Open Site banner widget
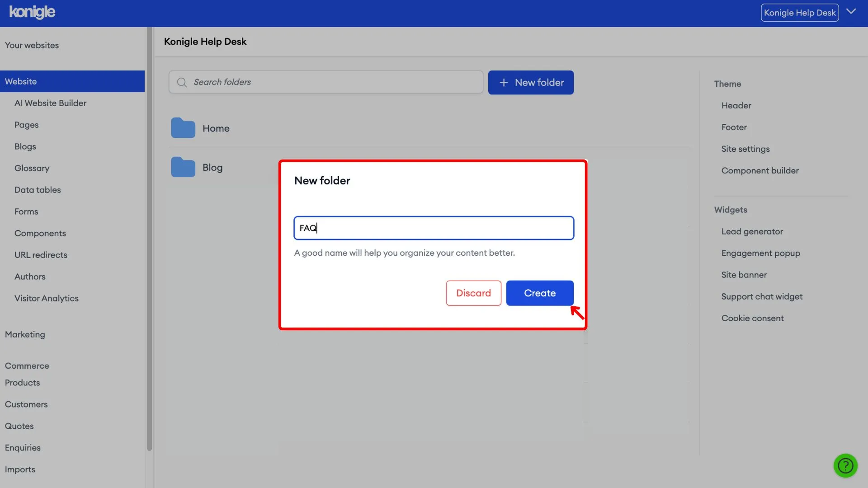The image size is (868, 488). [x=744, y=275]
